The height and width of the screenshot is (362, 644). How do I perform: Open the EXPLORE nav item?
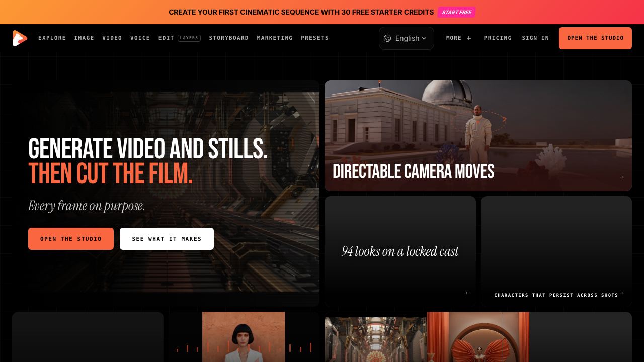point(52,38)
